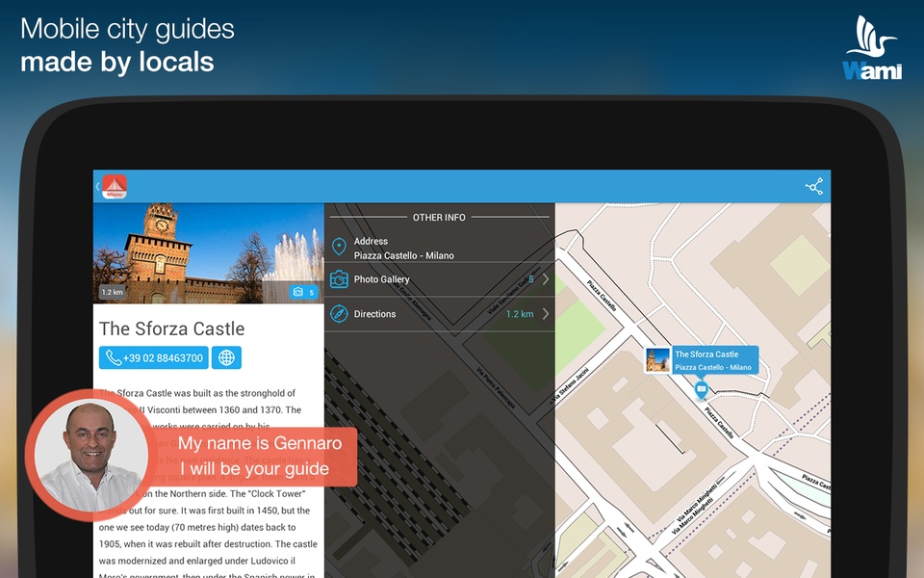Viewport: 924px width, 578px height.
Task: Open the Sforza Castle header photo
Action: point(209,253)
